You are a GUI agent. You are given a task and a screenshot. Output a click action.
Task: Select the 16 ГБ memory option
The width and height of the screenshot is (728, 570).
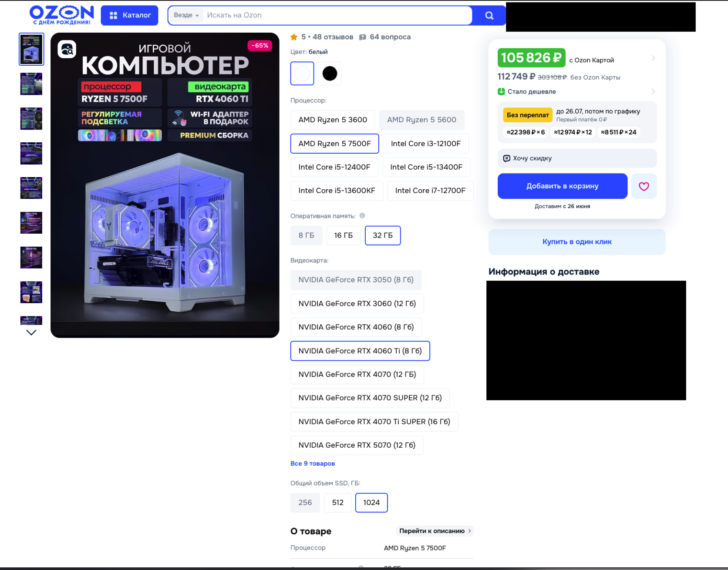pyautogui.click(x=343, y=235)
